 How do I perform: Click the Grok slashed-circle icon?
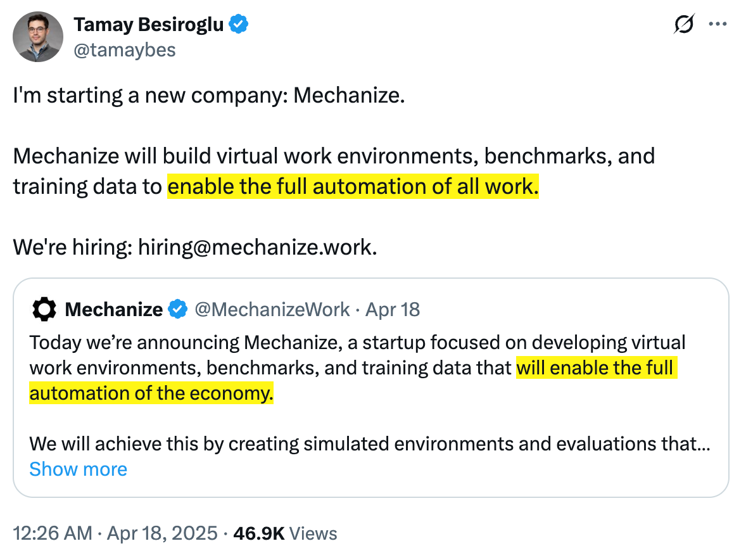683,24
